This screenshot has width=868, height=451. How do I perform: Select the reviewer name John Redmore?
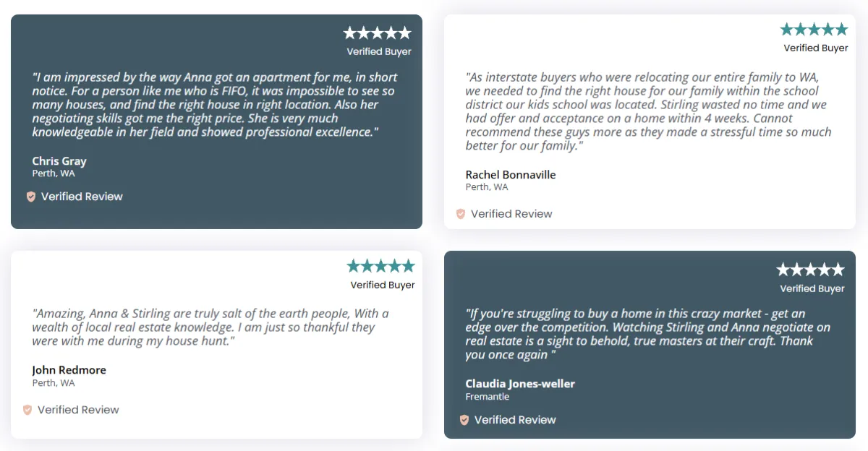coord(69,370)
